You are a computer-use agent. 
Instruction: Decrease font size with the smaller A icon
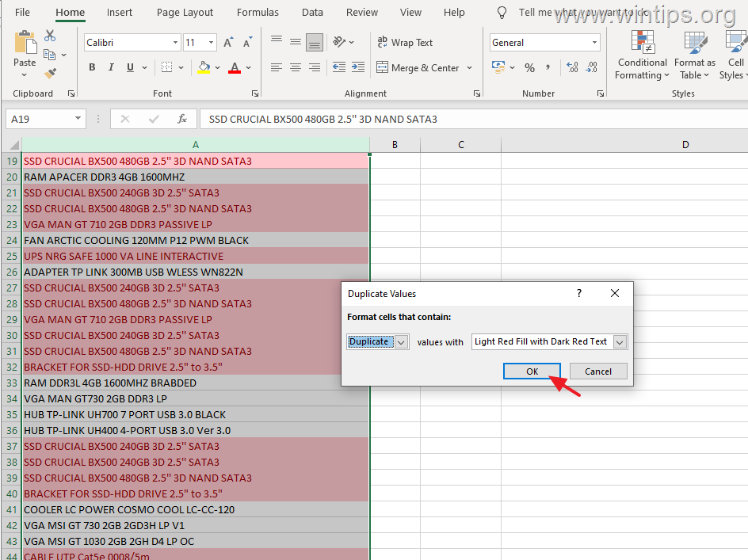coord(247,43)
